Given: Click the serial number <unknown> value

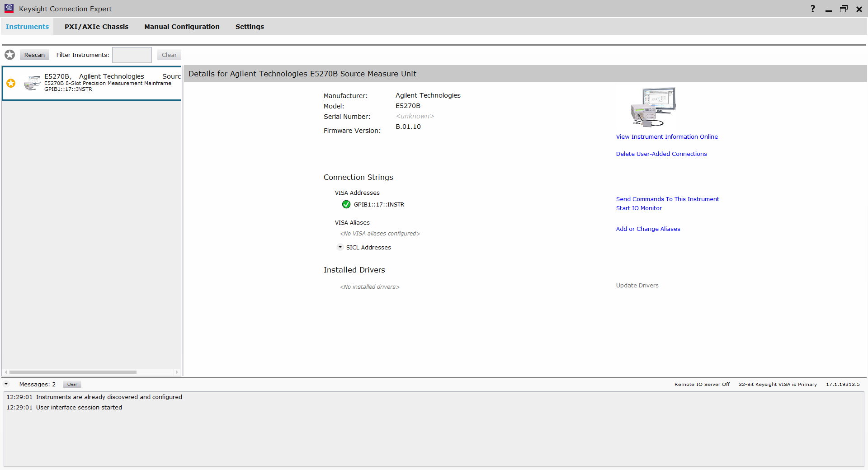Looking at the screenshot, I should point(415,116).
